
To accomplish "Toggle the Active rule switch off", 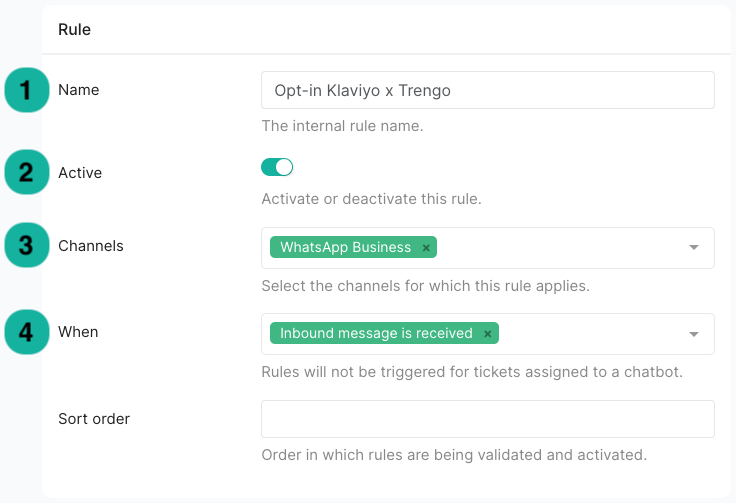I will pos(277,167).
